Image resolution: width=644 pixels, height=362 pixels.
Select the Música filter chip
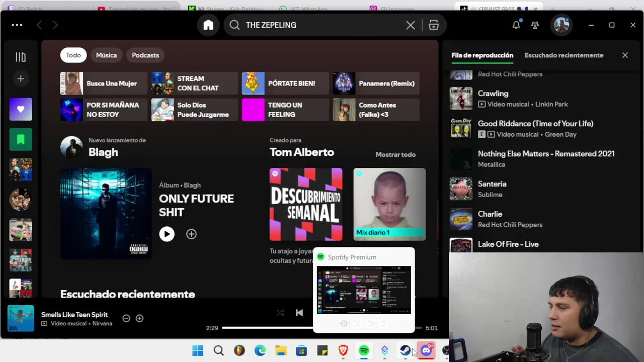coord(106,55)
